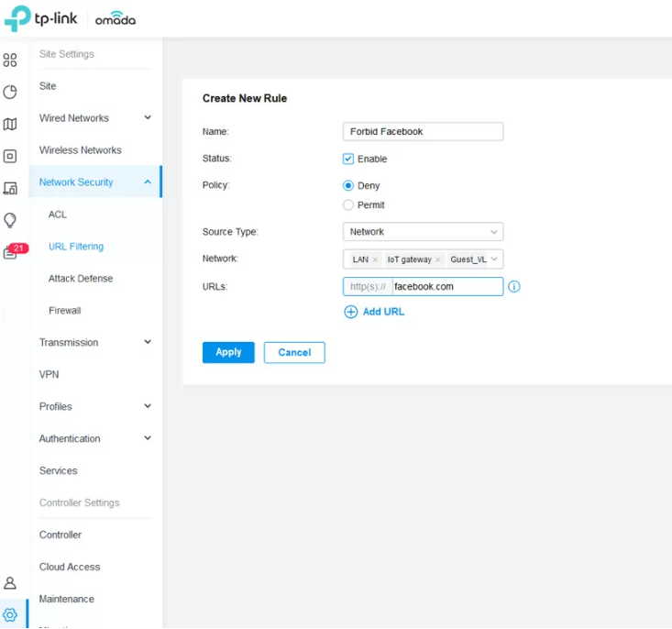
Task: Open the Dashboard icon in sidebar
Action: click(x=10, y=61)
